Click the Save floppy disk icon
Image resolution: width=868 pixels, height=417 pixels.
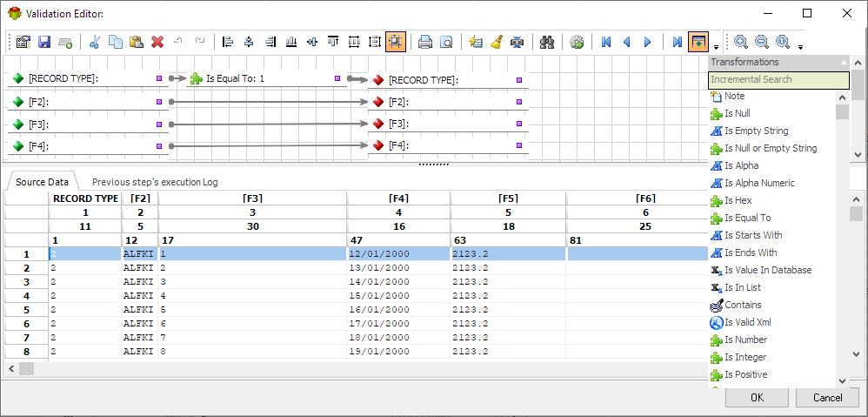[x=44, y=42]
